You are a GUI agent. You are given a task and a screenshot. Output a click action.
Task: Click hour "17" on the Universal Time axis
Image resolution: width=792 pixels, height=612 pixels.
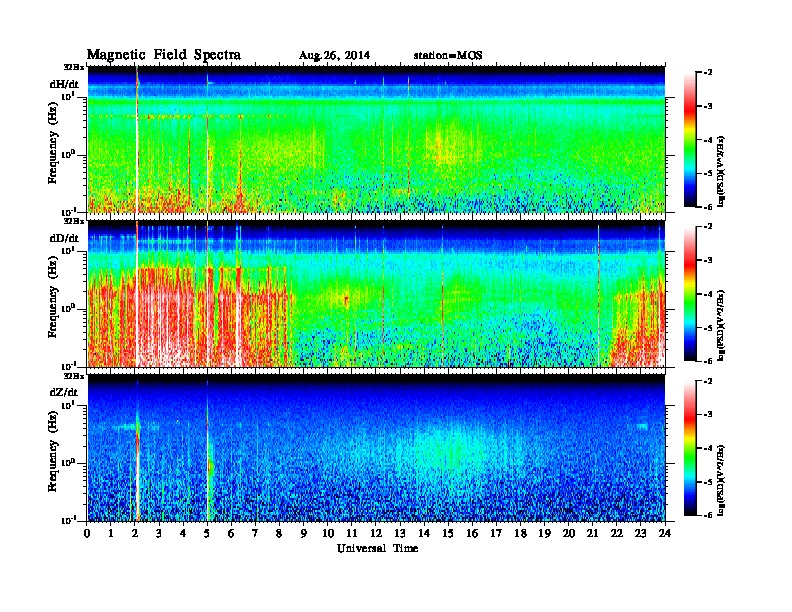[497, 533]
